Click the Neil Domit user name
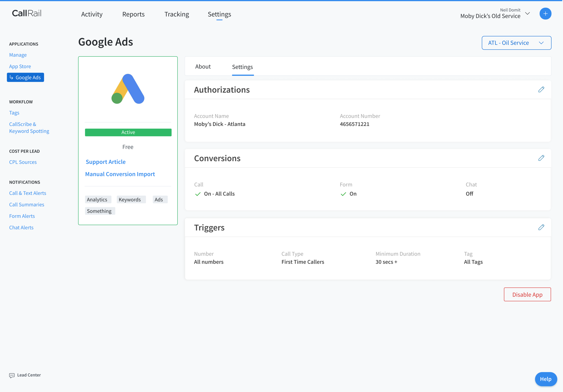 pos(510,10)
